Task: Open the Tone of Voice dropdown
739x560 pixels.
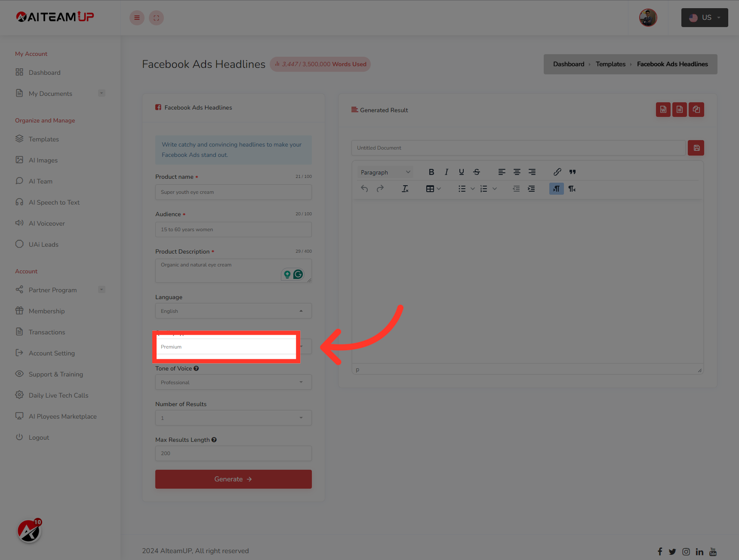Action: tap(234, 382)
